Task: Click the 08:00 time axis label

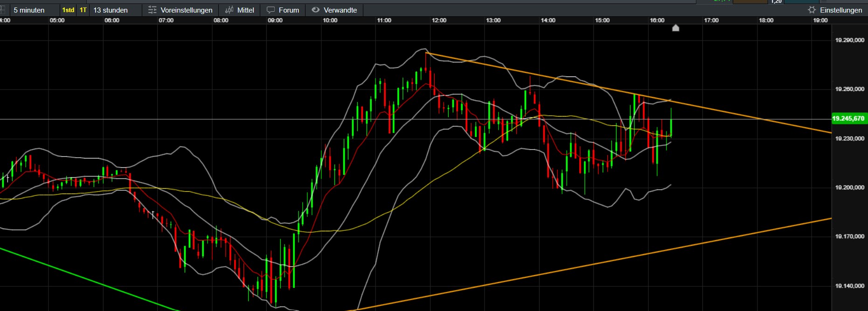Action: click(x=221, y=21)
